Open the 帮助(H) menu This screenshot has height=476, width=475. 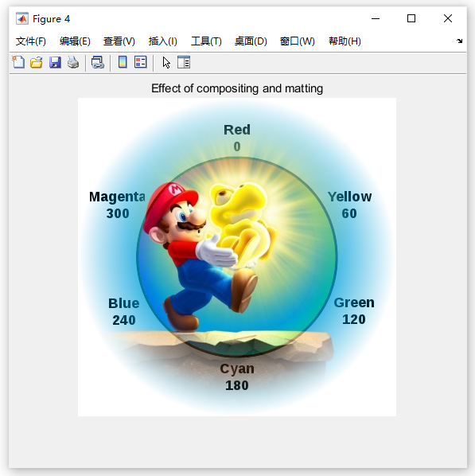345,41
